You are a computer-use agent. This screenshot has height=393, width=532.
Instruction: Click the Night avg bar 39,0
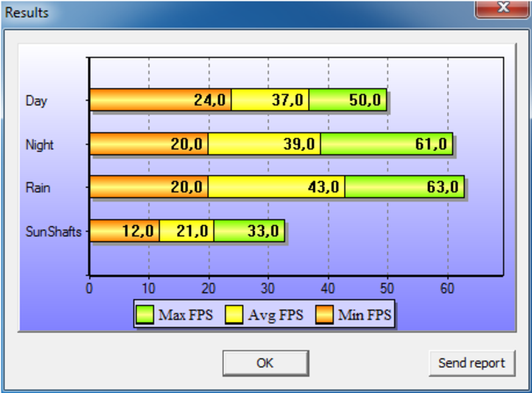[264, 144]
